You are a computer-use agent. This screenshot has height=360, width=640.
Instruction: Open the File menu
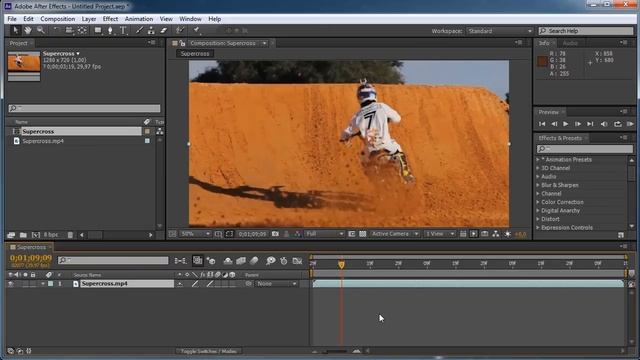12,19
